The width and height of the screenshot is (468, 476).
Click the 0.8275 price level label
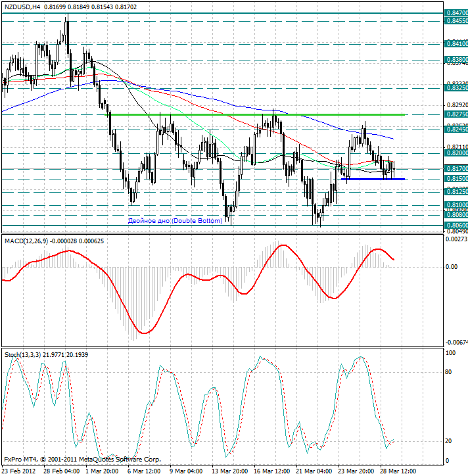(456, 114)
